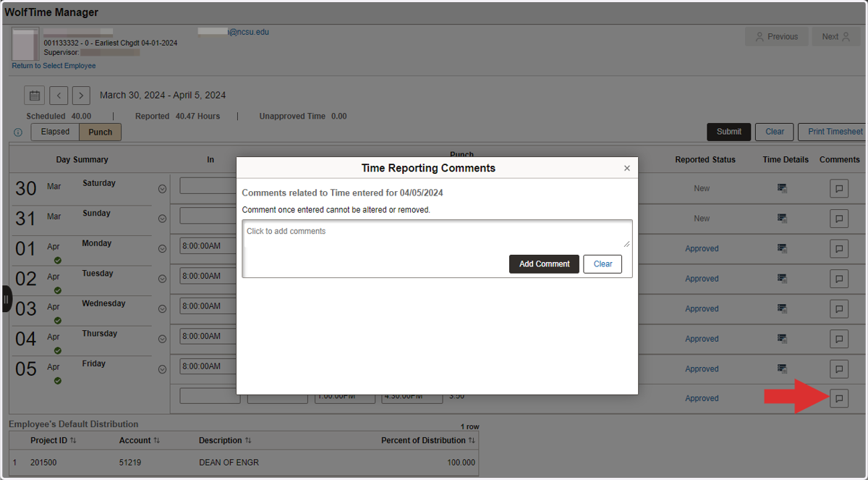Open comments icon for Sunday row

tap(839, 218)
